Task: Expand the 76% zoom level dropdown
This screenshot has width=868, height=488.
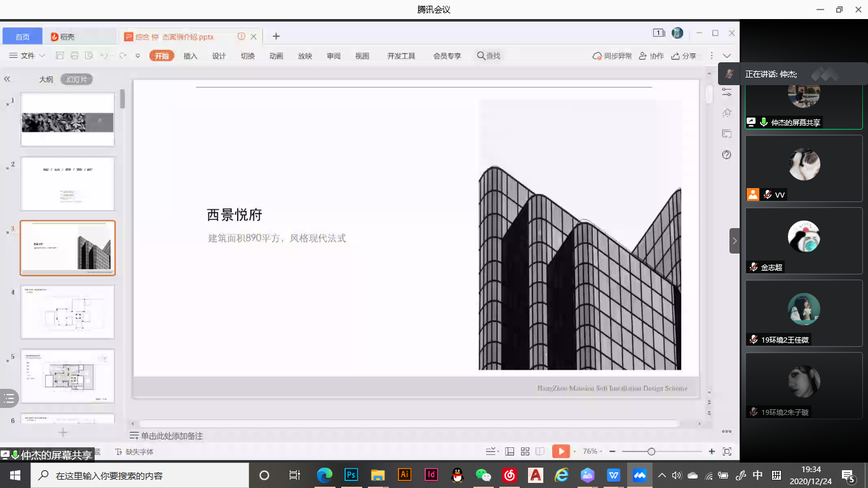Action: 593,451
